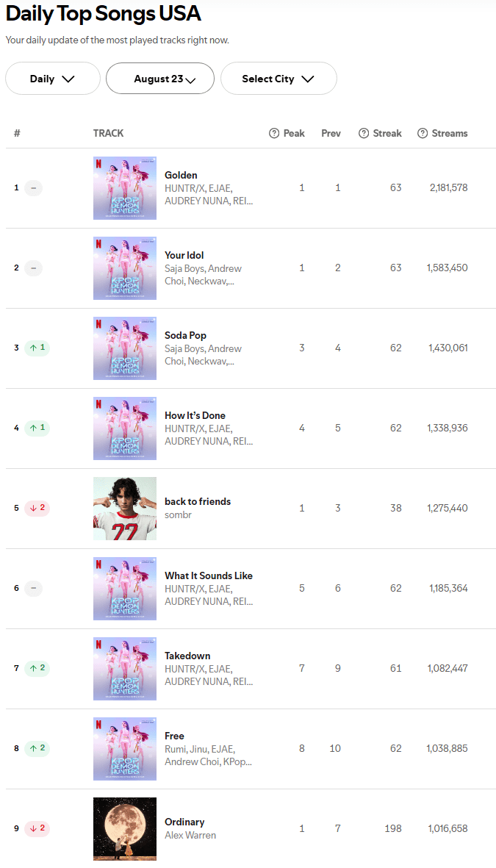Screen dimensions: 496x868
Task: Open the song titled Golden
Action: click(181, 175)
